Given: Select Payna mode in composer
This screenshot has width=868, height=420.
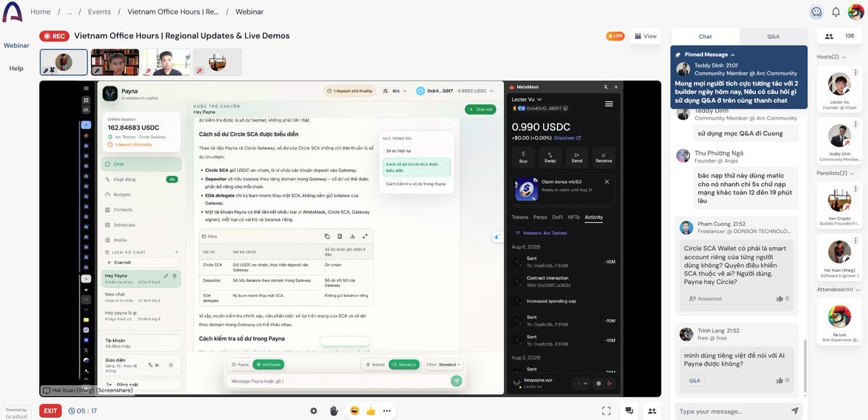Looking at the screenshot, I should point(241,364).
